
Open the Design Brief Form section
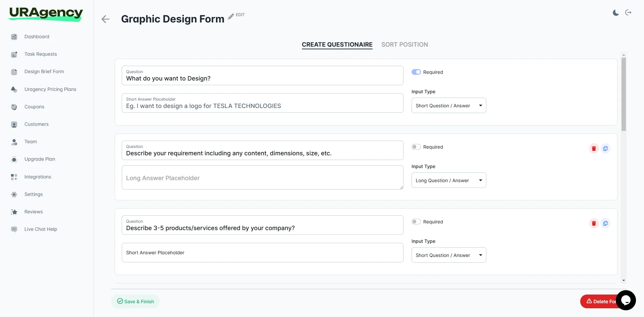[x=44, y=71]
